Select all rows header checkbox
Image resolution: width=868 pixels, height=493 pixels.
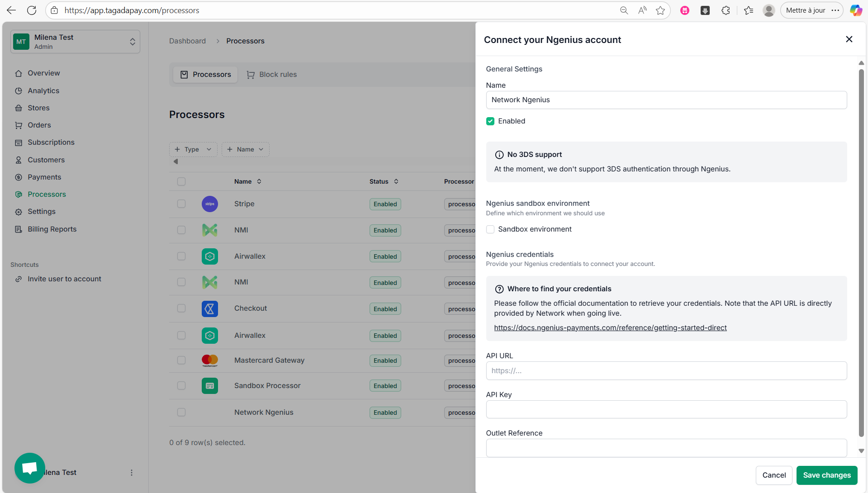(x=181, y=181)
